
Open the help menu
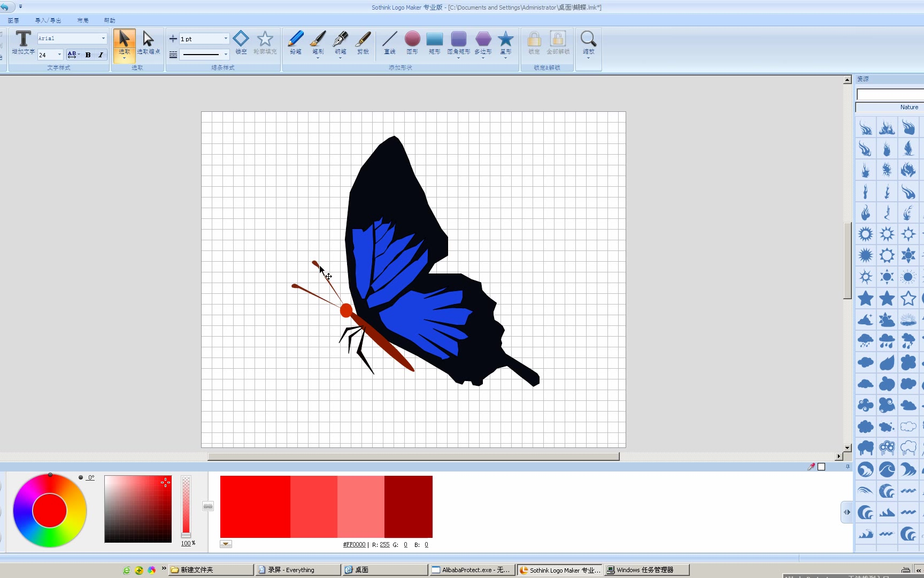coord(110,20)
